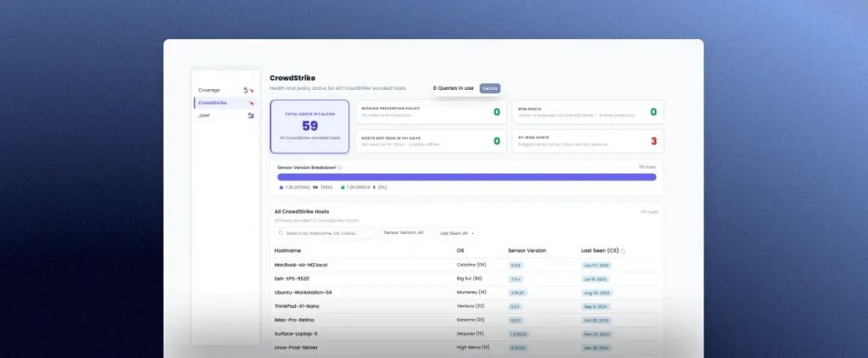Click the last seen date in Ubuntu-Workstation-04 row
Image resolution: width=868 pixels, height=358 pixels.
click(597, 294)
